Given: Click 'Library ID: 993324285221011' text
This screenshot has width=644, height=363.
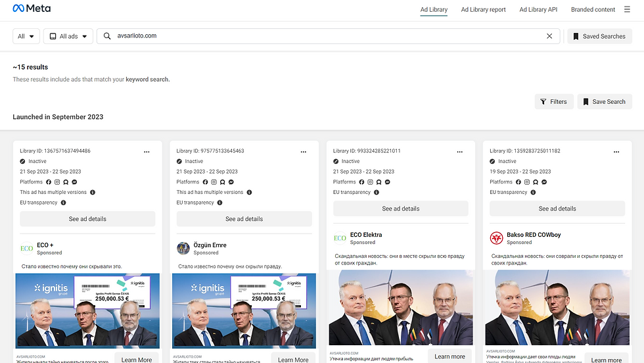Looking at the screenshot, I should click(x=367, y=151).
